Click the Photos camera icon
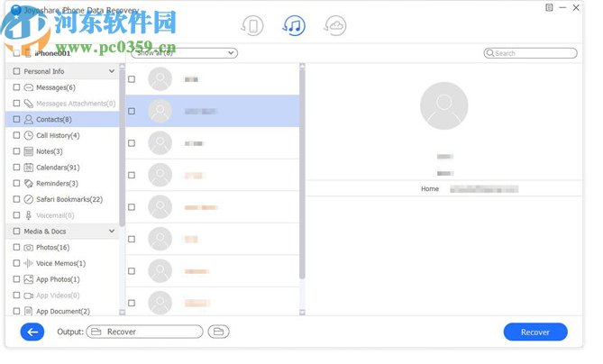The height and width of the screenshot is (364, 603). pos(29,248)
